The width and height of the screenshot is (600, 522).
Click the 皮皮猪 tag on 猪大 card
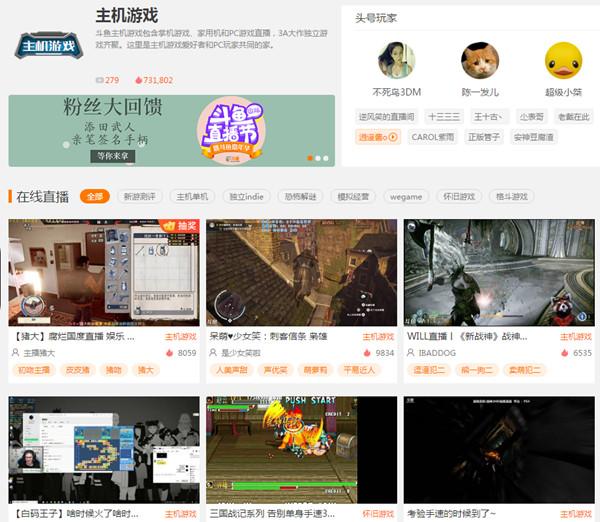(78, 370)
